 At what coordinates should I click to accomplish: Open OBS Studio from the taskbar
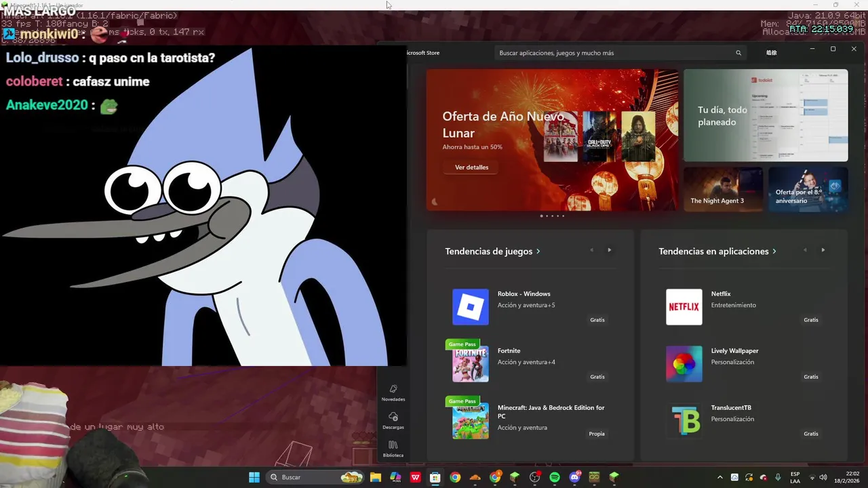click(x=535, y=477)
